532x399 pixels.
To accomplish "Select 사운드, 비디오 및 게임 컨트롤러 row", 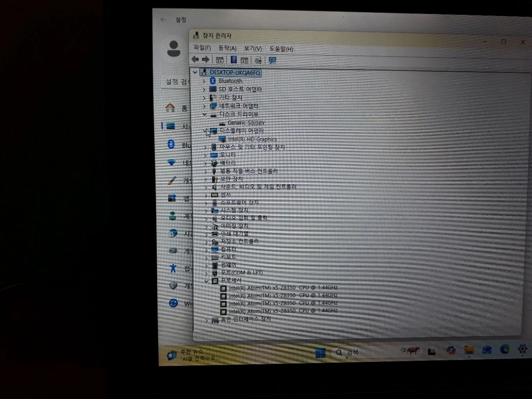I will point(258,187).
